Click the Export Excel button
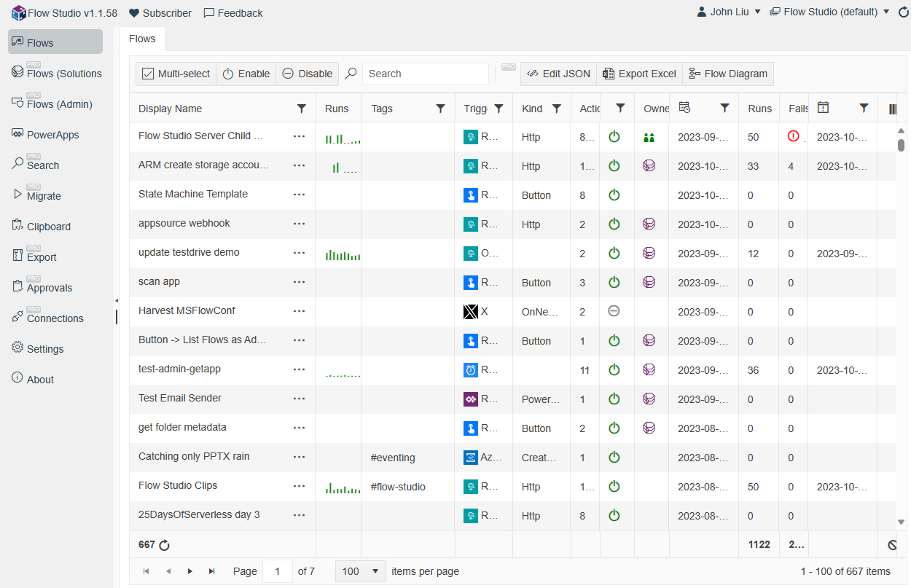This screenshot has width=911, height=588. 639,74
